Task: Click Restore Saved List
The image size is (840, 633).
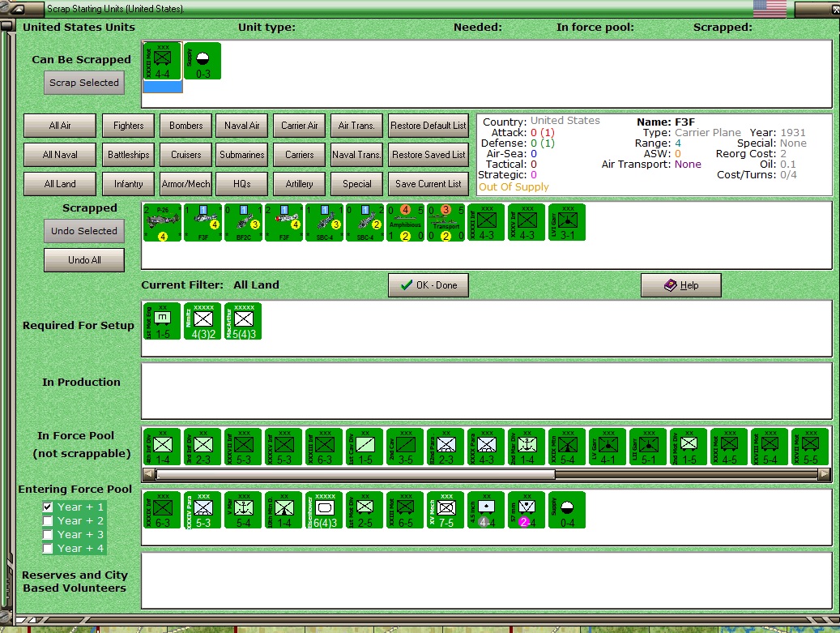Action: click(x=429, y=154)
